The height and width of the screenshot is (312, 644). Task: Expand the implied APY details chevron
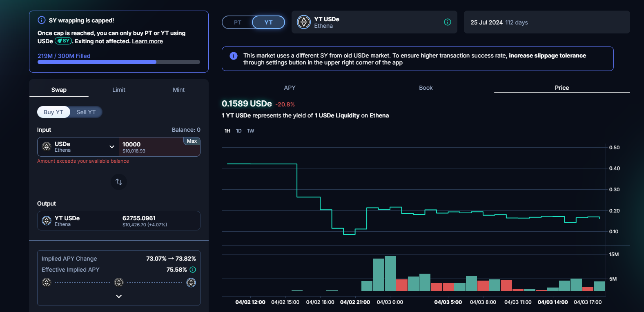click(119, 297)
